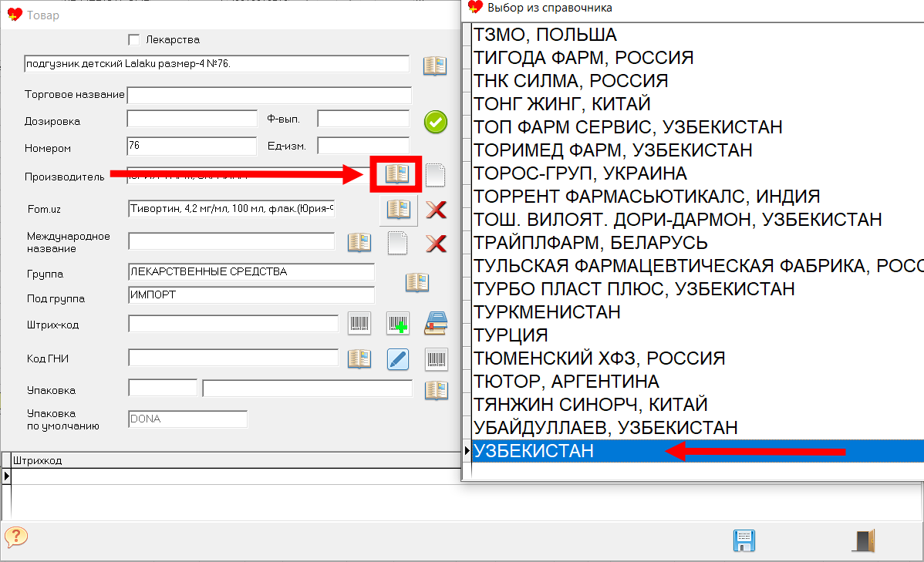Open international name reference book icon

(x=359, y=242)
